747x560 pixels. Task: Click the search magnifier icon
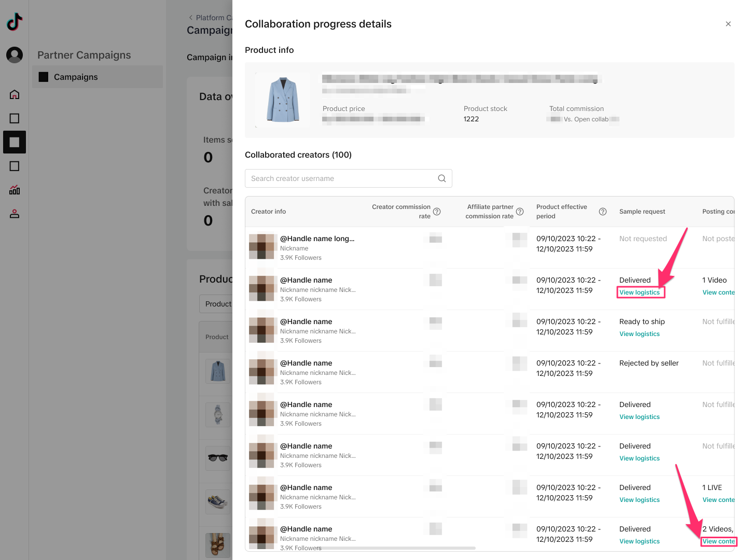tap(441, 178)
